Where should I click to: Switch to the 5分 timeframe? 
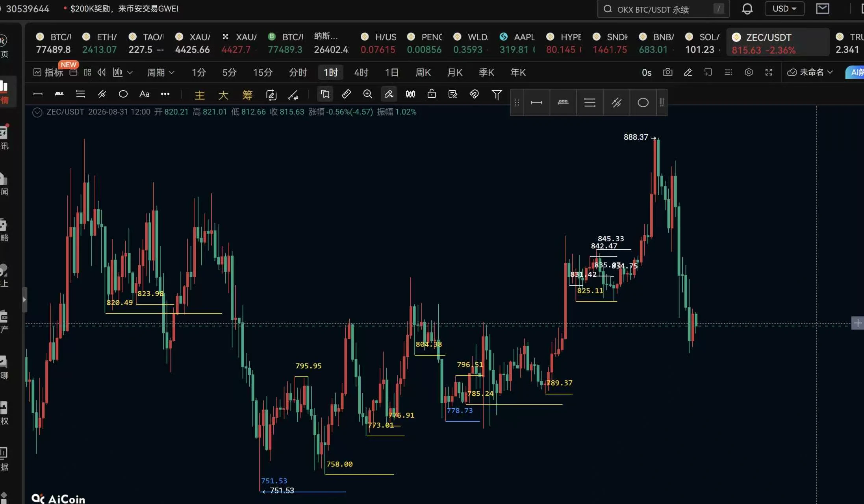[x=229, y=72]
